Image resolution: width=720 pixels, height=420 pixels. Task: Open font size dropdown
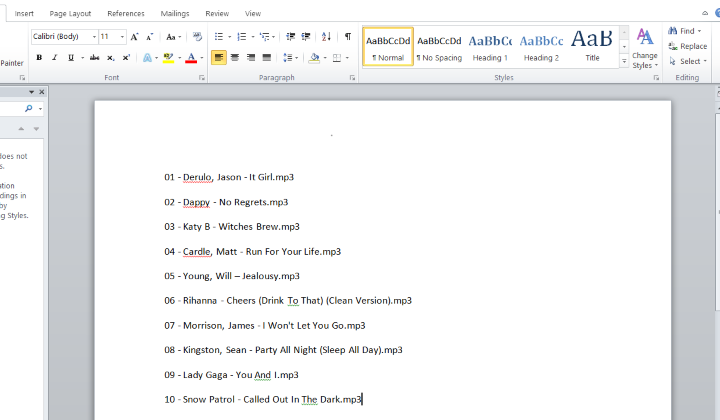(122, 37)
